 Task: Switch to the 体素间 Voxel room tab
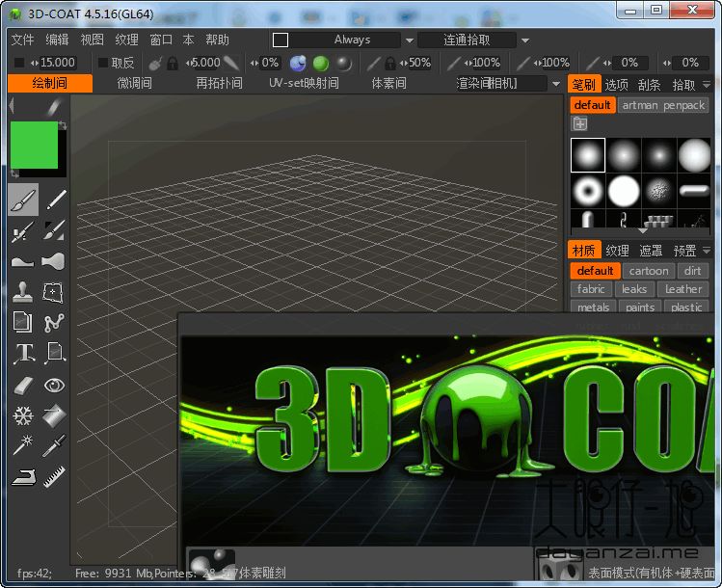point(389,83)
